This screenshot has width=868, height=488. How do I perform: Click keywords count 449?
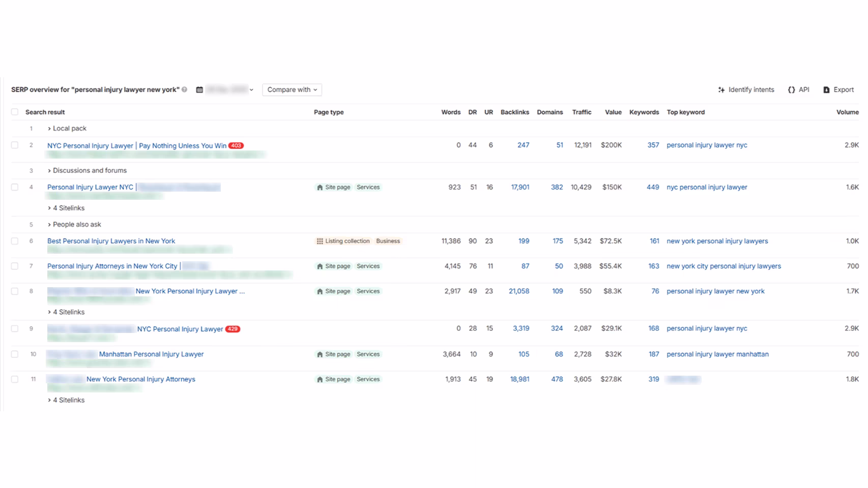(x=653, y=187)
